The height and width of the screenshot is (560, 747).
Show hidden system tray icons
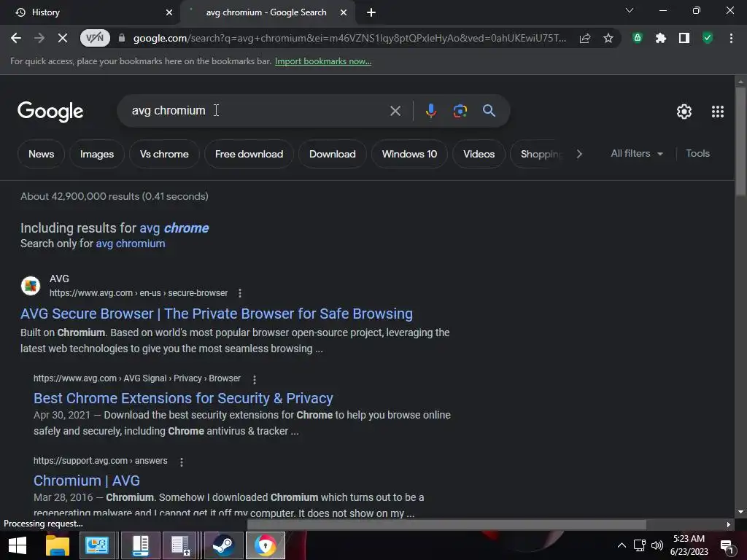[x=622, y=545]
